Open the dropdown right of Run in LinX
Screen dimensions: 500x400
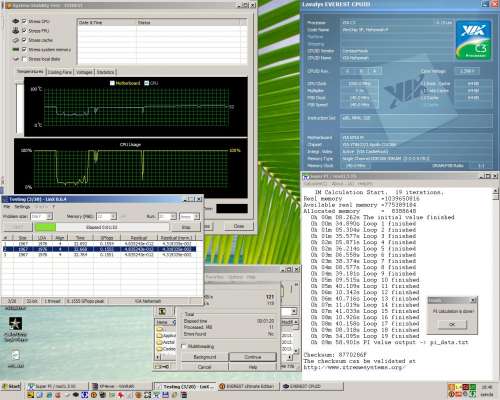click(x=197, y=216)
